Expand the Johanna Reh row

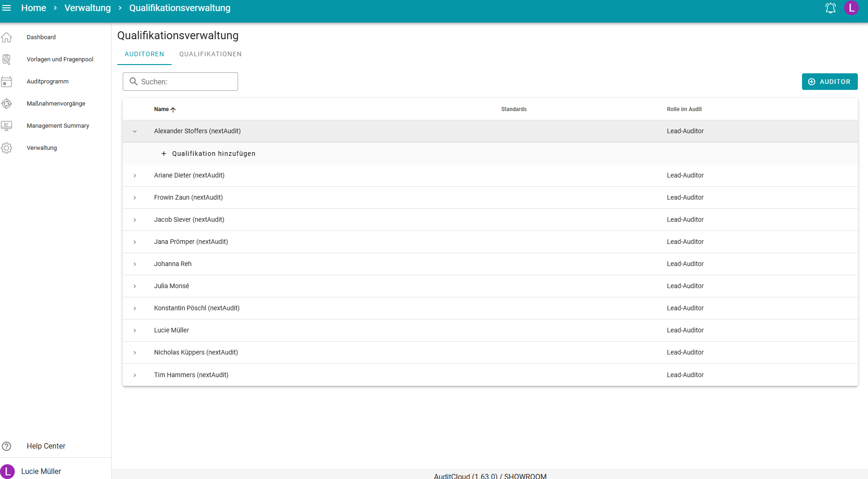click(x=135, y=264)
